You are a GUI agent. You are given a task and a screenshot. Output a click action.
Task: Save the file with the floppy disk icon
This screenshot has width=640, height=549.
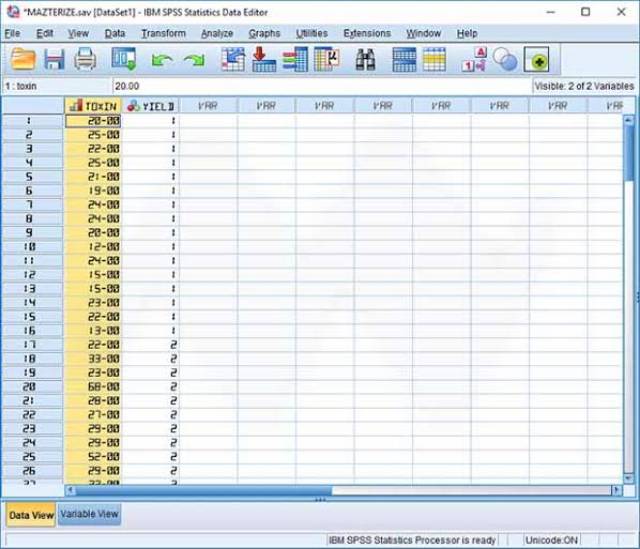pos(54,60)
